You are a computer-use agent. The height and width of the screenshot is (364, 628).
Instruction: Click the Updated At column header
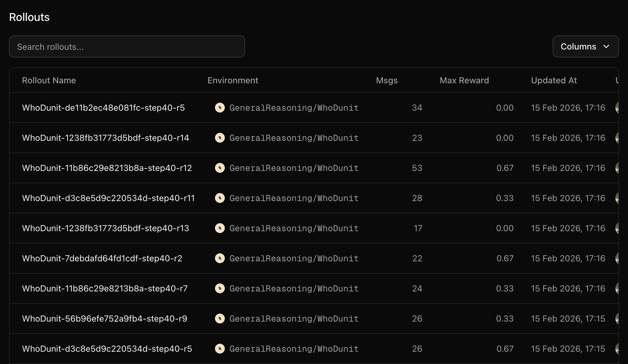(554, 80)
